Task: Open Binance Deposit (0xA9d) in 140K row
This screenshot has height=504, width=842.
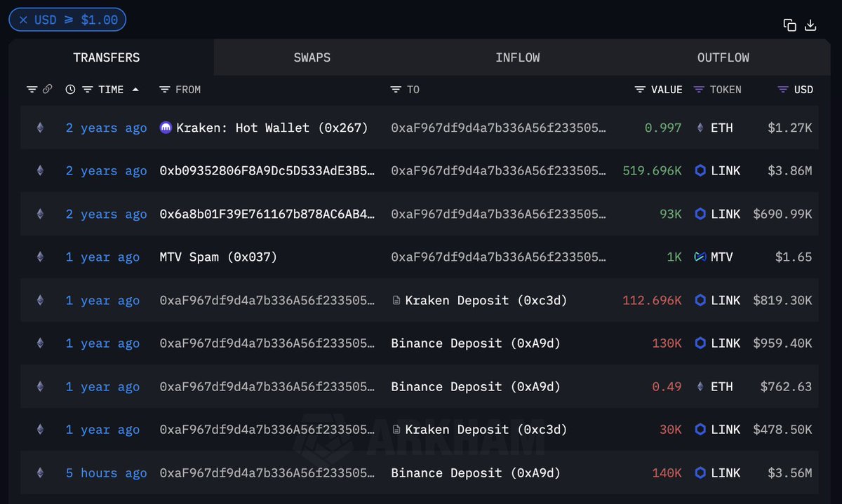Action: [476, 473]
